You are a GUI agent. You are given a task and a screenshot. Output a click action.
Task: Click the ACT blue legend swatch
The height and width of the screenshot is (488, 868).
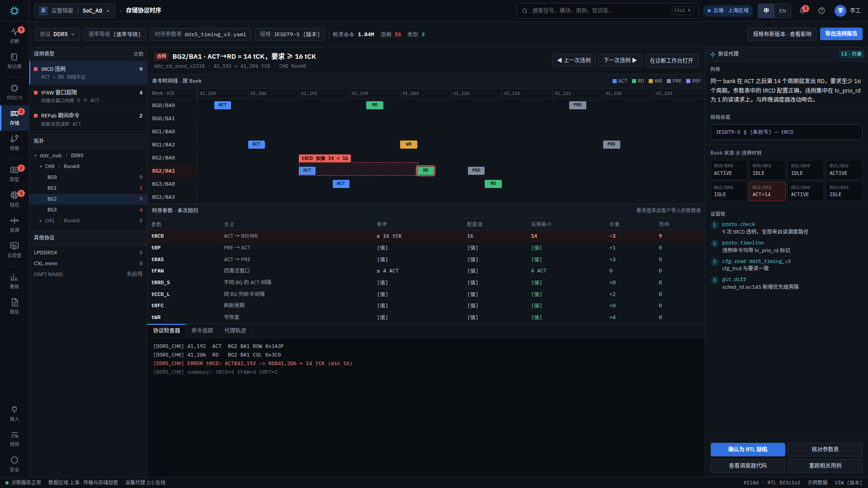(614, 81)
